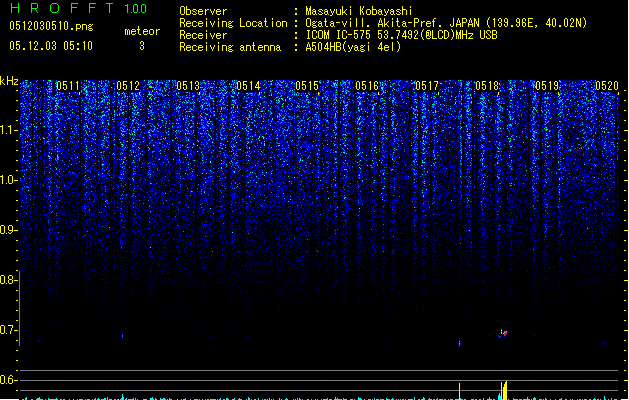The height and width of the screenshot is (400, 629).
Task: Click the 0.9 frequency axis label
Action: pyautogui.click(x=8, y=230)
